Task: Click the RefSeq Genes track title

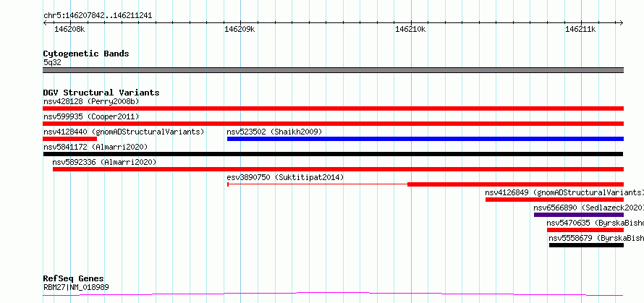Action: pos(73,279)
